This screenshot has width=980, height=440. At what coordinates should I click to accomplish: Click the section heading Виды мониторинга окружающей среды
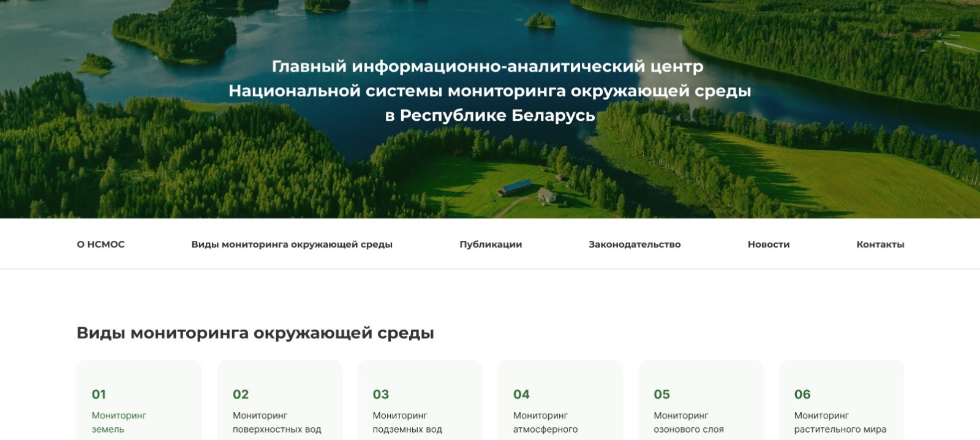(255, 333)
